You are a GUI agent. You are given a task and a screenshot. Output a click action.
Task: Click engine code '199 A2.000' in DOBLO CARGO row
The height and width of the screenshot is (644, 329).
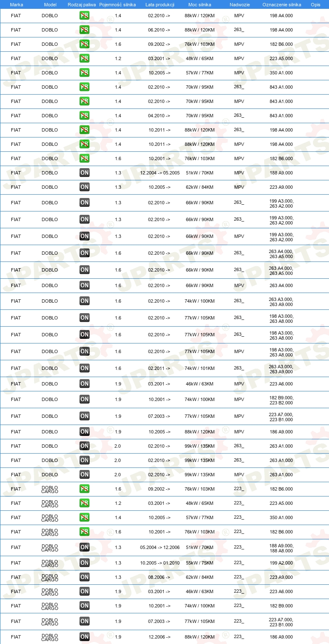coord(281,563)
